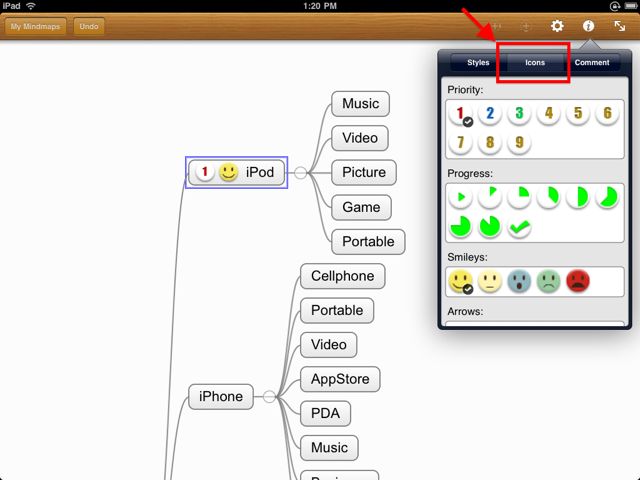Screen dimensions: 640x480
Task: Switch to the Icons tab
Action: click(x=535, y=62)
